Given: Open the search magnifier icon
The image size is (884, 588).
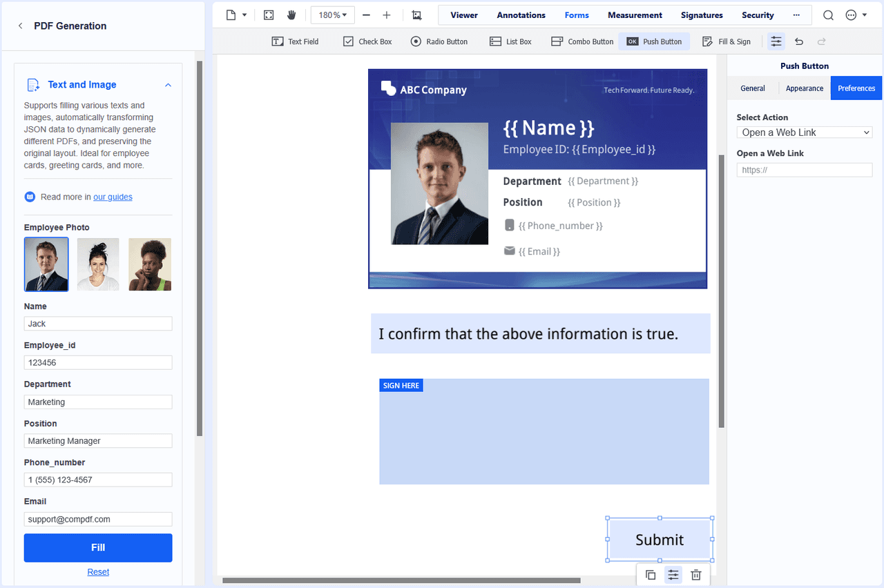Looking at the screenshot, I should click(x=828, y=15).
